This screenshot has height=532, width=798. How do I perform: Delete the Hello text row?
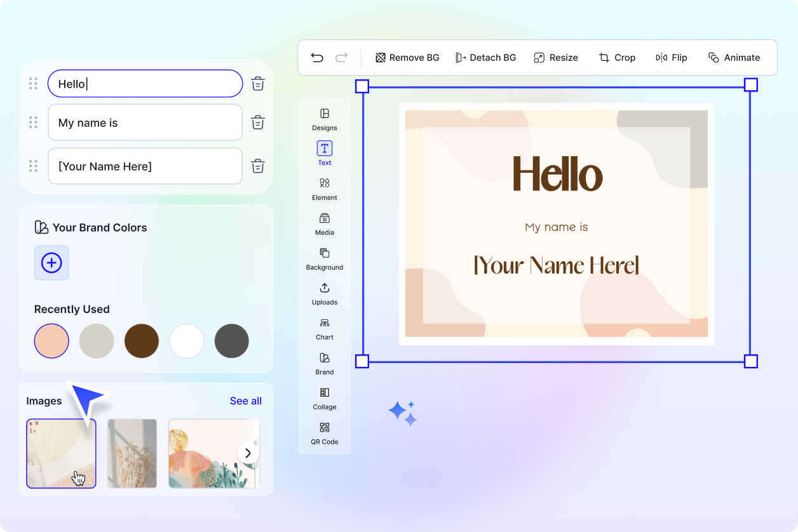point(258,84)
